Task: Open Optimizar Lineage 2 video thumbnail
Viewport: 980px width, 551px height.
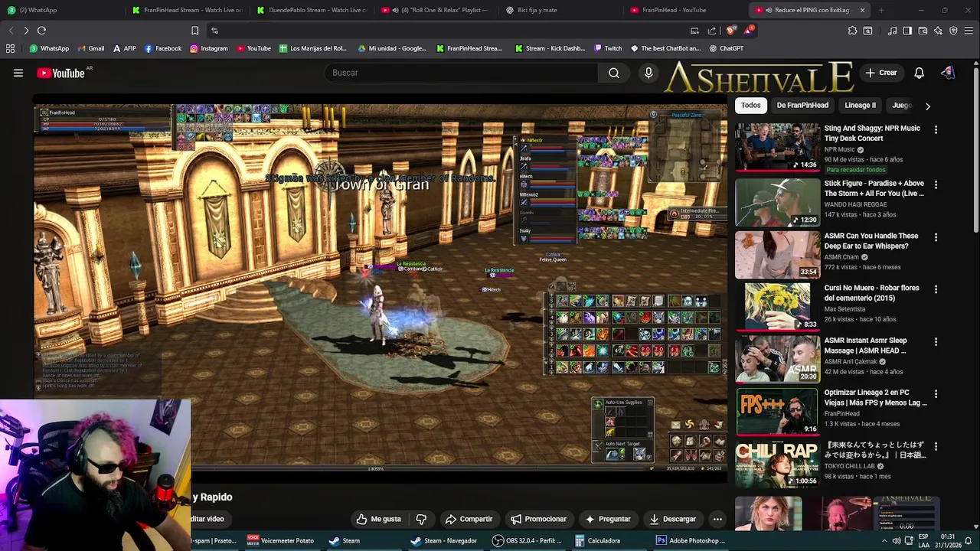Action: click(x=777, y=411)
